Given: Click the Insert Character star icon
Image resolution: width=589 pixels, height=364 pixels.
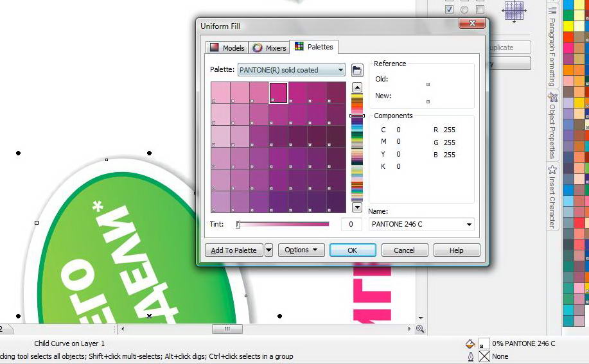Looking at the screenshot, I should [552, 169].
